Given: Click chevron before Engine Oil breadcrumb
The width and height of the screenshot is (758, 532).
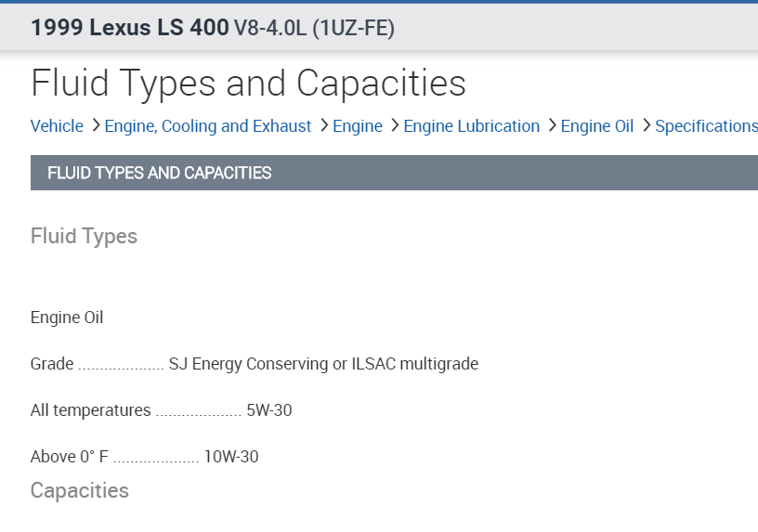Looking at the screenshot, I should coord(552,125).
